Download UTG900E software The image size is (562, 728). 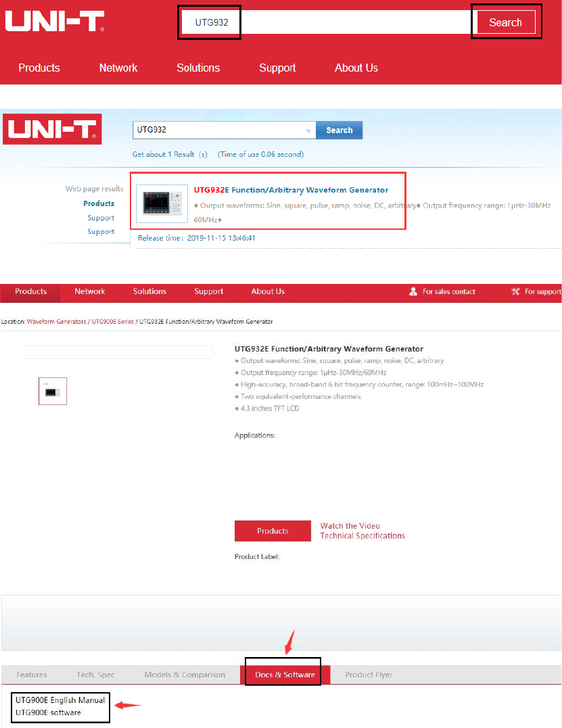click(x=48, y=712)
